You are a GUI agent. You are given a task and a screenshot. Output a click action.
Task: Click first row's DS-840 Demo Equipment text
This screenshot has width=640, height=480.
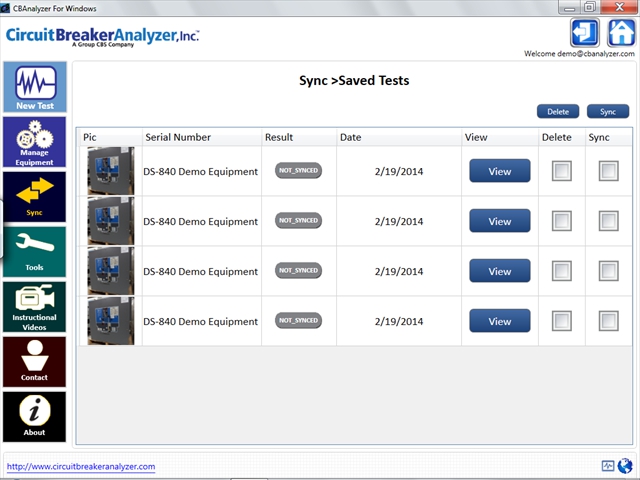pos(200,172)
